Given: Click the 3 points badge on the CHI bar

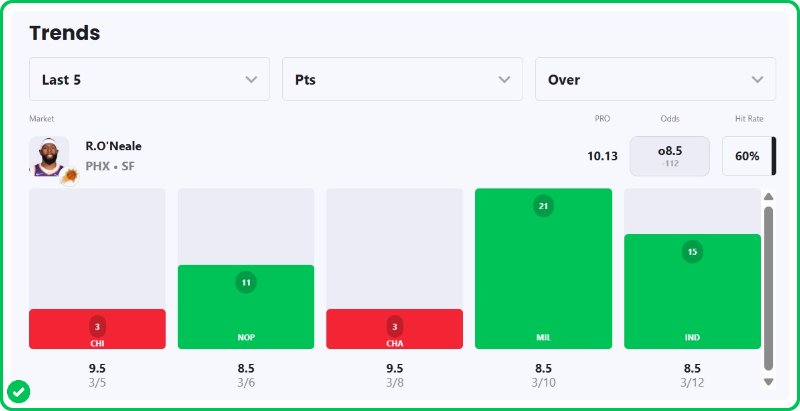Looking at the screenshot, I should click(97, 326).
